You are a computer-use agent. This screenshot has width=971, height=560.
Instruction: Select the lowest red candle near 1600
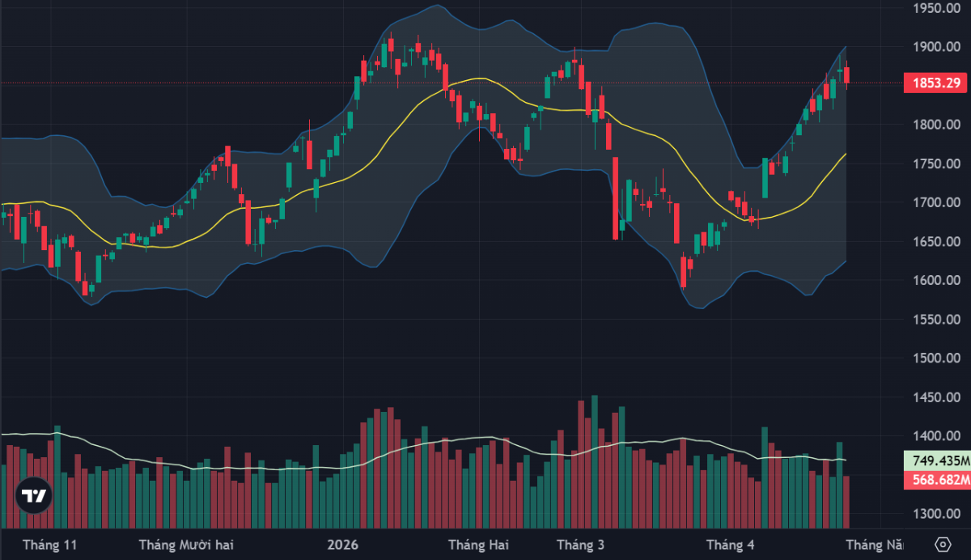pyautogui.click(x=684, y=273)
